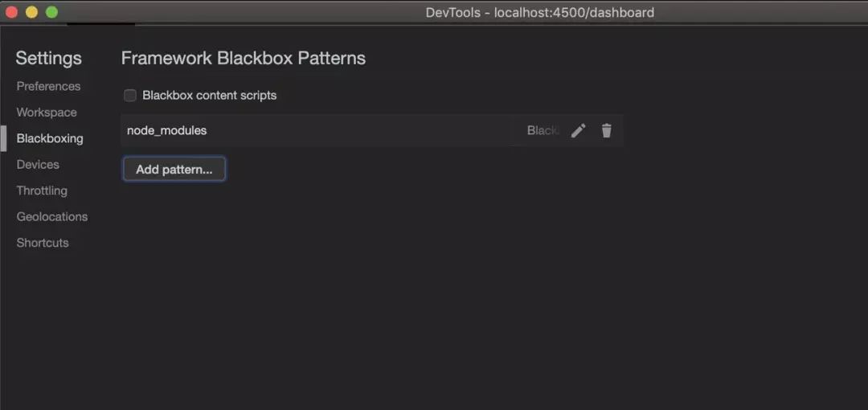Click the truncated Blackbox behavior label
The width and height of the screenshot is (868, 410).
point(543,131)
